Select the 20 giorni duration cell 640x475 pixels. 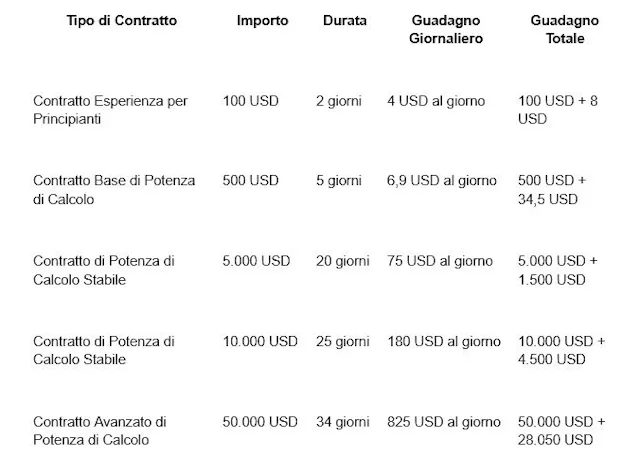point(342,261)
